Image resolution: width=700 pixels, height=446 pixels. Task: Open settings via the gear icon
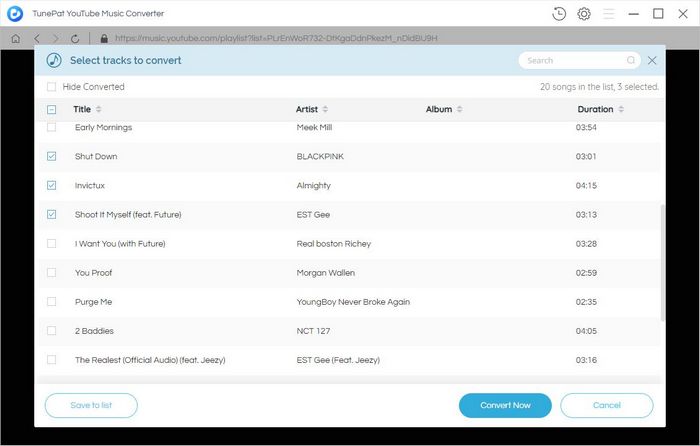584,14
